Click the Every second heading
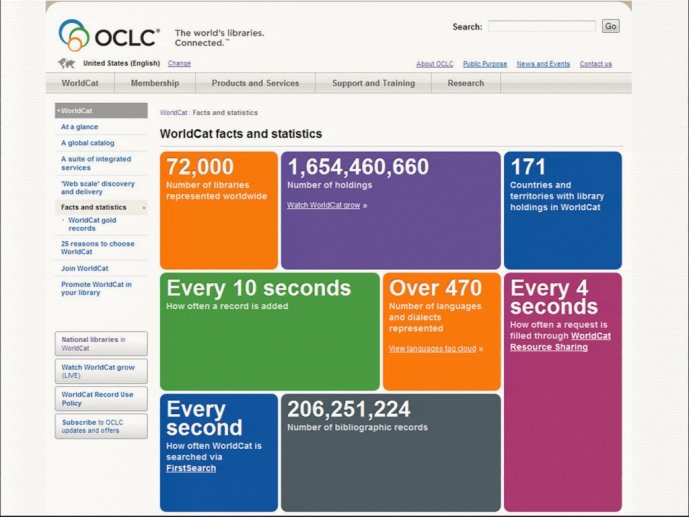Viewport: 689px width, 517px height. [204, 419]
